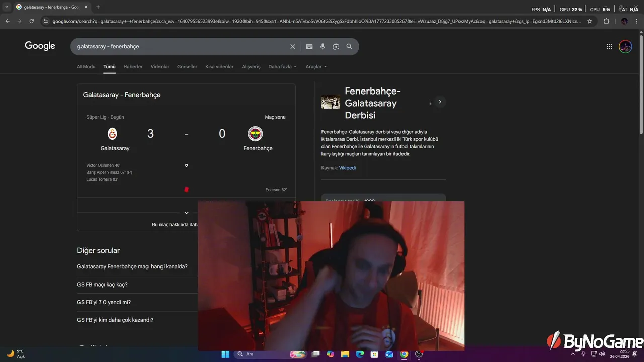644x362 pixels.
Task: Click the Galatasaray team crest
Action: 112,134
